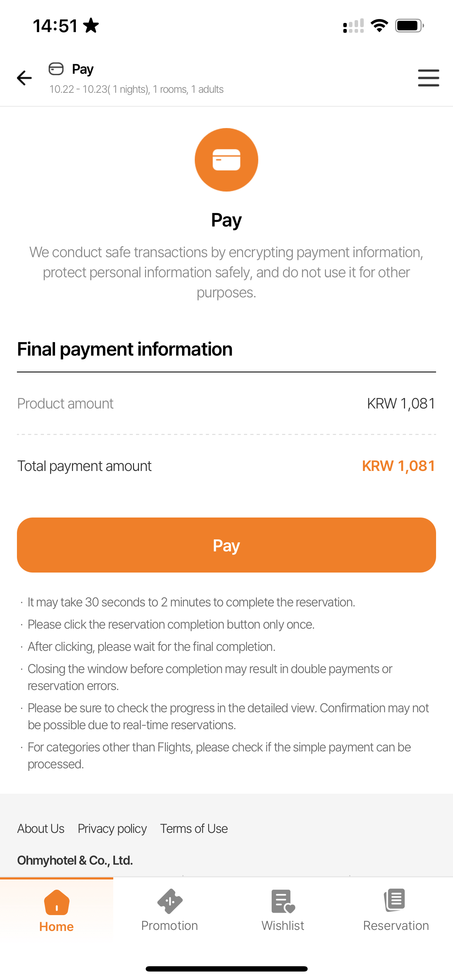Image resolution: width=453 pixels, height=980 pixels.
Task: Switch to the Promotion tab label
Action: 170,926
